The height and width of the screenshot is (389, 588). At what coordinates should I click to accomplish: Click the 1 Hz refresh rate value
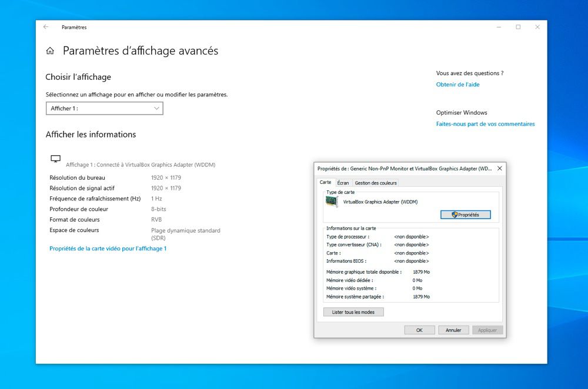coord(156,199)
